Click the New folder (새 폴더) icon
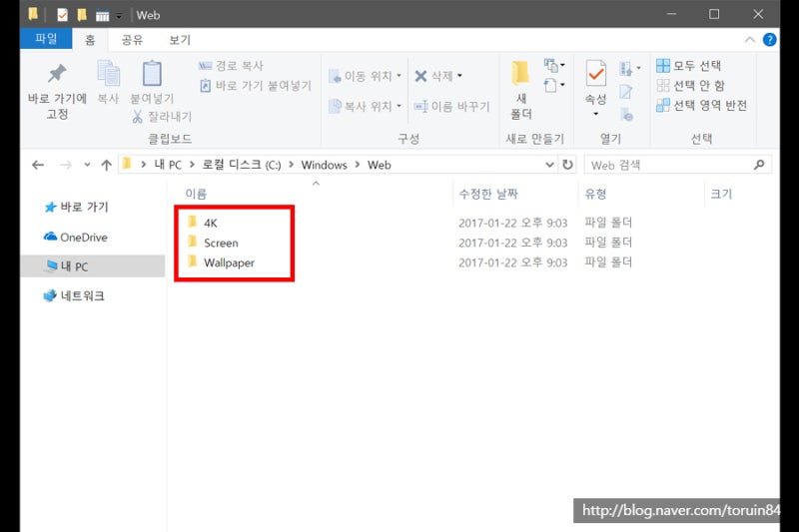799x532 pixels. 520,74
